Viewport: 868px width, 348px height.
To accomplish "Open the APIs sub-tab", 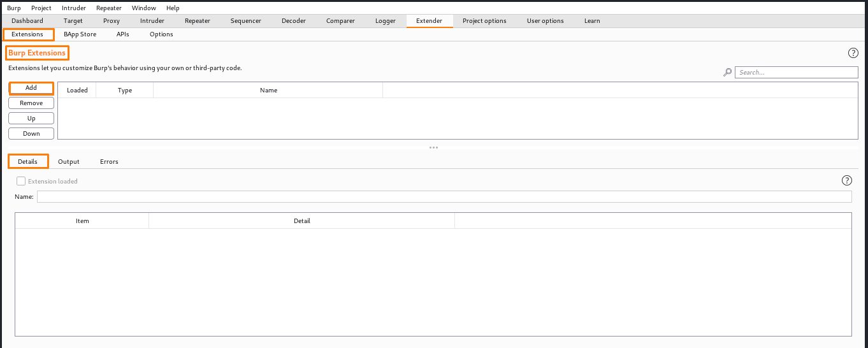I will [x=123, y=34].
